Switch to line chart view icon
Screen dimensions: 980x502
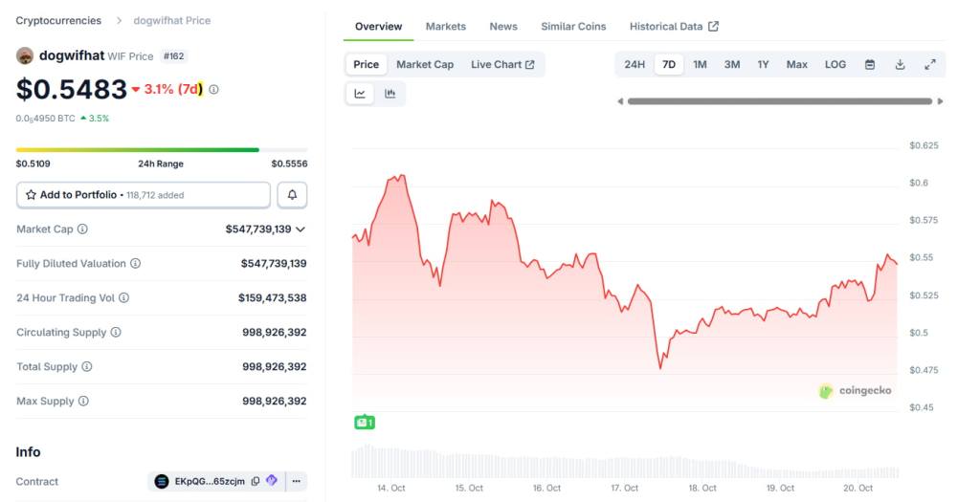[360, 94]
